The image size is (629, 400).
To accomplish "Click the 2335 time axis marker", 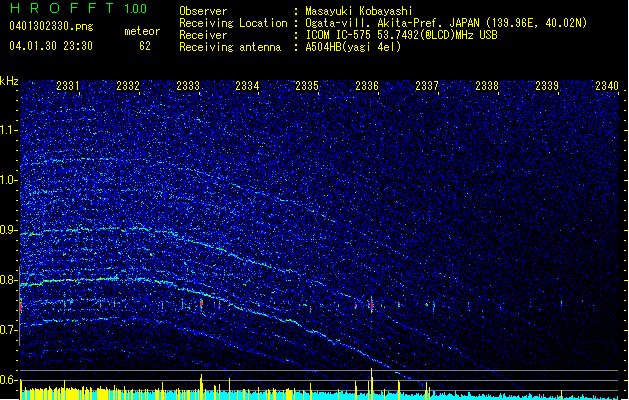I will [307, 85].
